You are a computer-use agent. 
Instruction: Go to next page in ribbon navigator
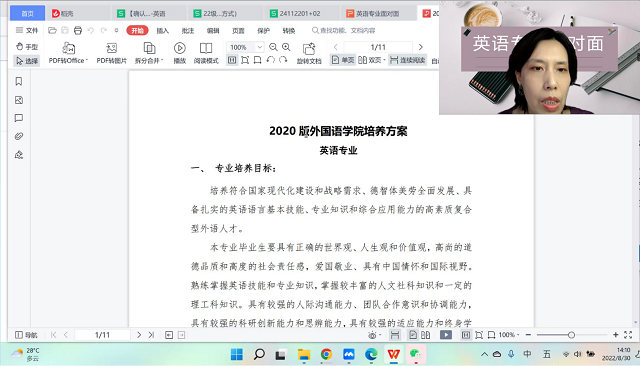[421, 47]
